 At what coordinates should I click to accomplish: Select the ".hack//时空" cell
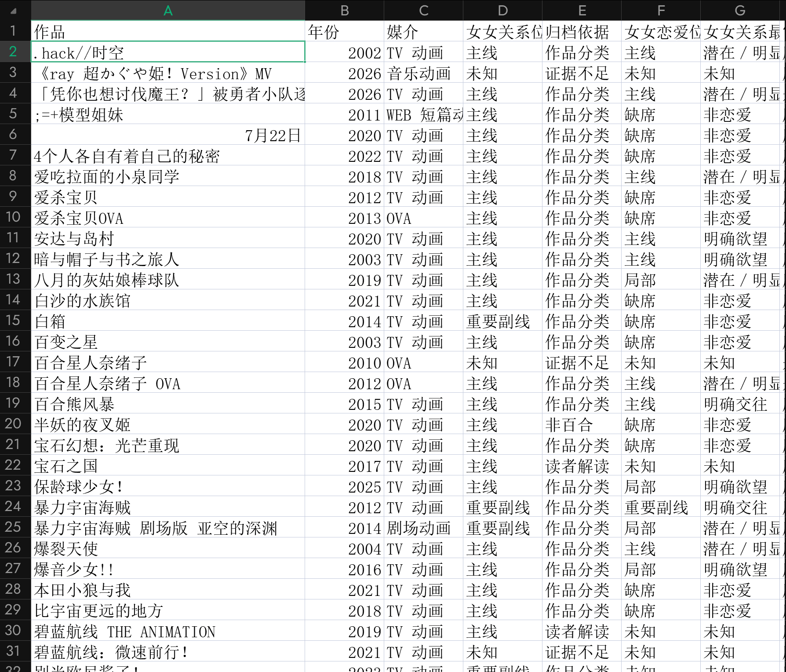pos(168,52)
